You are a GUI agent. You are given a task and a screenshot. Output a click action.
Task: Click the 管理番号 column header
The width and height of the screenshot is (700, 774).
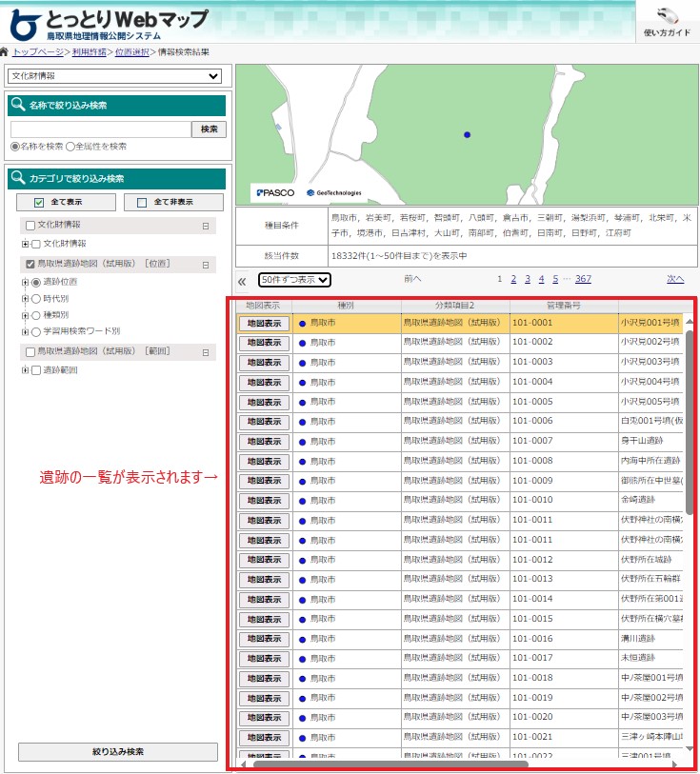point(564,306)
